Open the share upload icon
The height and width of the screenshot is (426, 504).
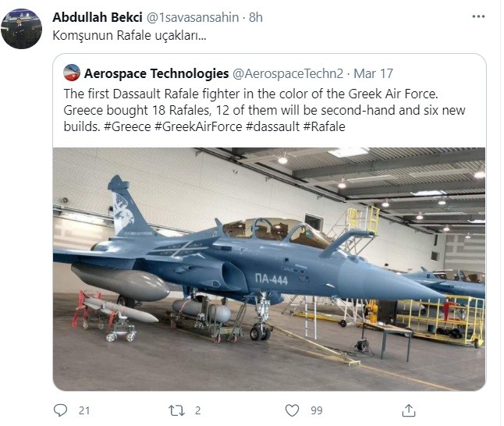[x=409, y=410]
